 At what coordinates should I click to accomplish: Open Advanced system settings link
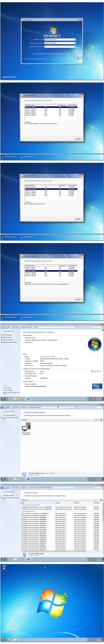tap(10, 342)
